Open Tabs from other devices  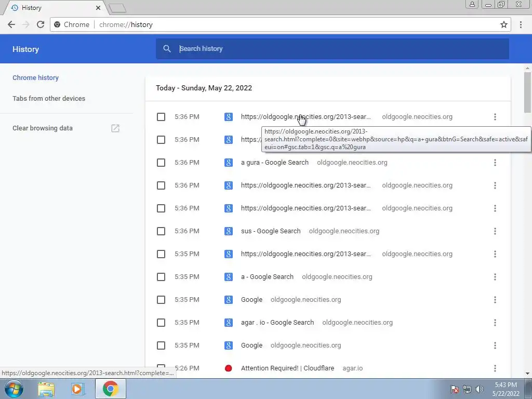(x=49, y=98)
